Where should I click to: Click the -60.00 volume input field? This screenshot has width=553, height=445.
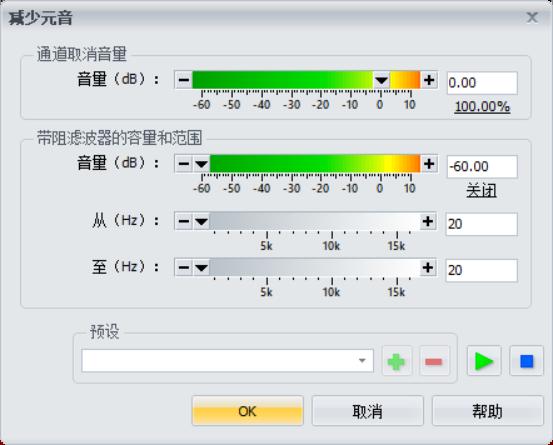click(482, 166)
